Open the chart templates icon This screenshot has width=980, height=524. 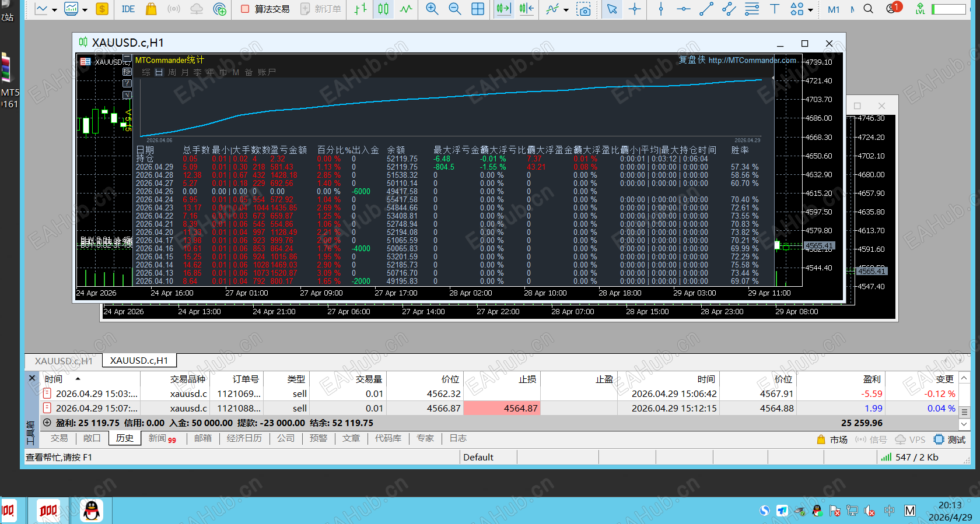pos(71,9)
